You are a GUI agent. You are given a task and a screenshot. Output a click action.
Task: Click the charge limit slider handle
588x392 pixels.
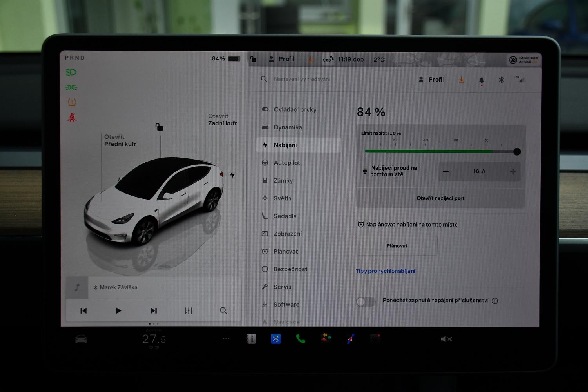(517, 152)
